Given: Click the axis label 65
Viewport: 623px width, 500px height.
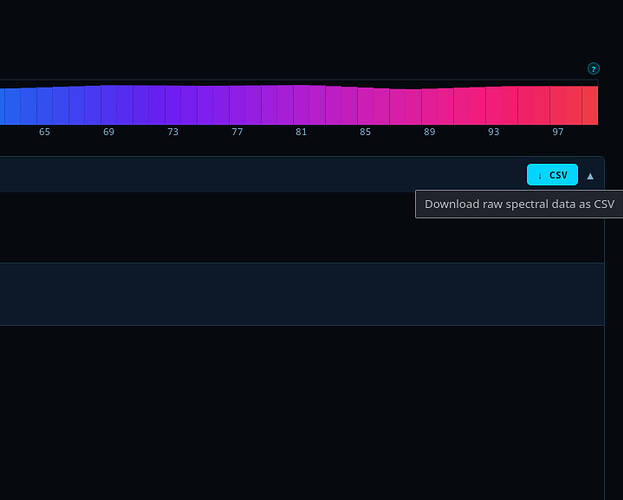Looking at the screenshot, I should 44,132.
